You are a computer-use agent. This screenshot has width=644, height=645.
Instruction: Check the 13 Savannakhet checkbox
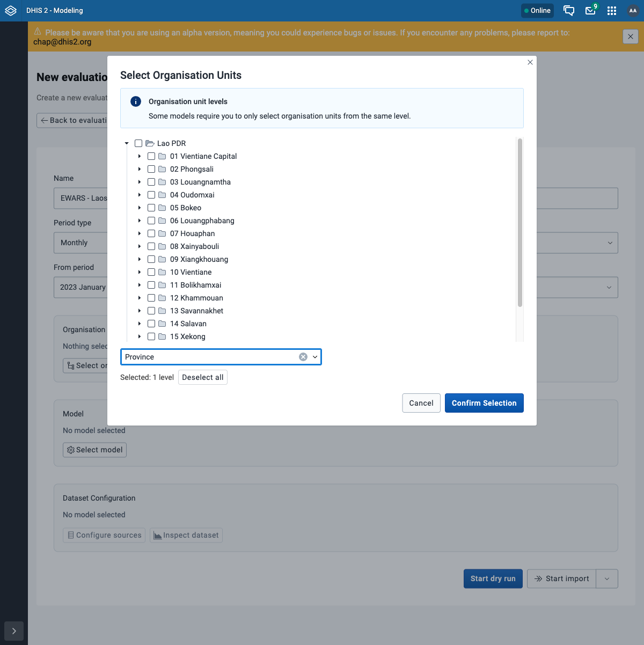click(151, 311)
